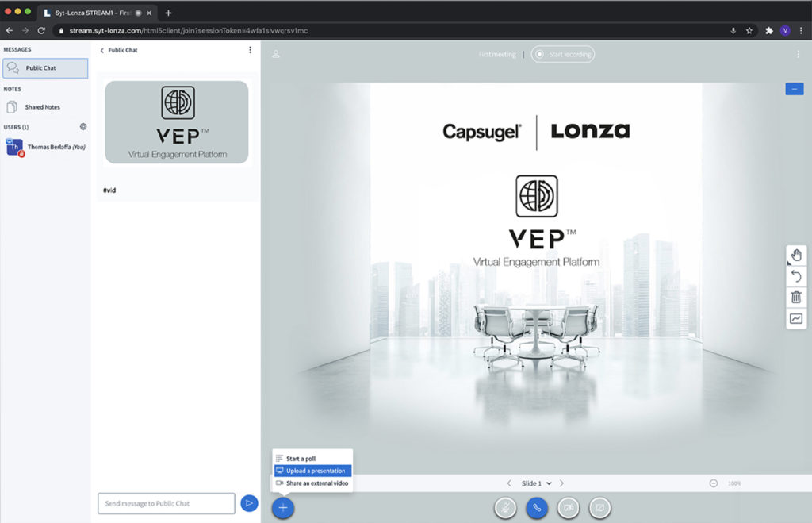Open meeting options three-dot menu
The image size is (812, 523).
coord(798,54)
